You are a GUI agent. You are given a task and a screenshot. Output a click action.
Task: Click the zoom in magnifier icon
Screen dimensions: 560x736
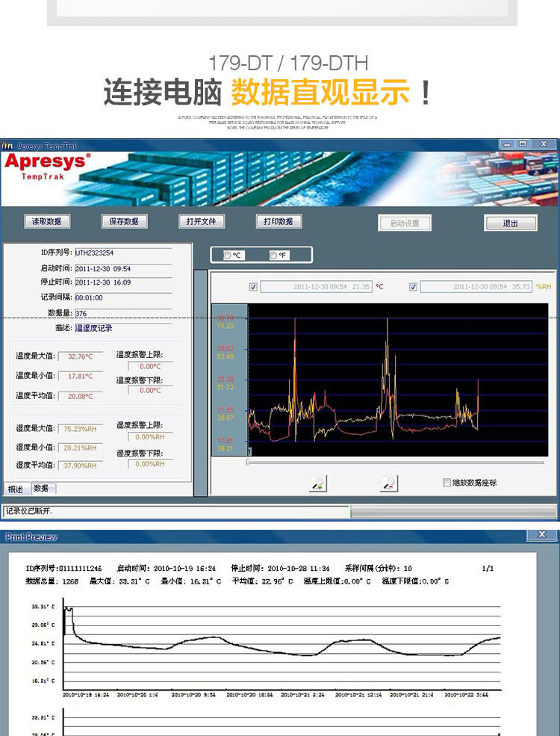pos(319,483)
